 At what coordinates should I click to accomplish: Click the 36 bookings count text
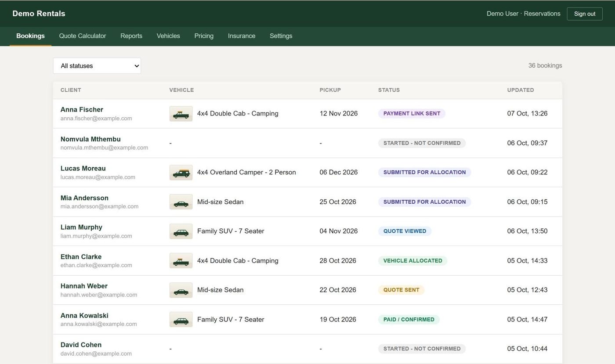(545, 65)
